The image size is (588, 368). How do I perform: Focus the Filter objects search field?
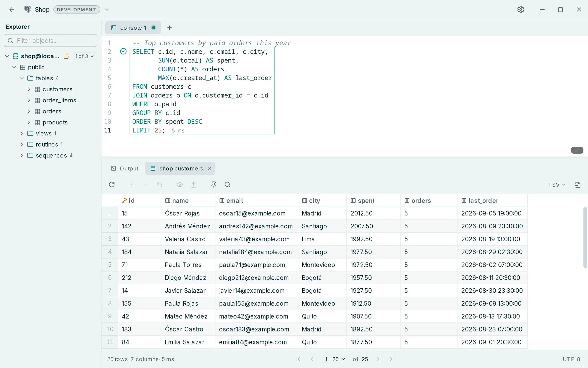[51, 40]
